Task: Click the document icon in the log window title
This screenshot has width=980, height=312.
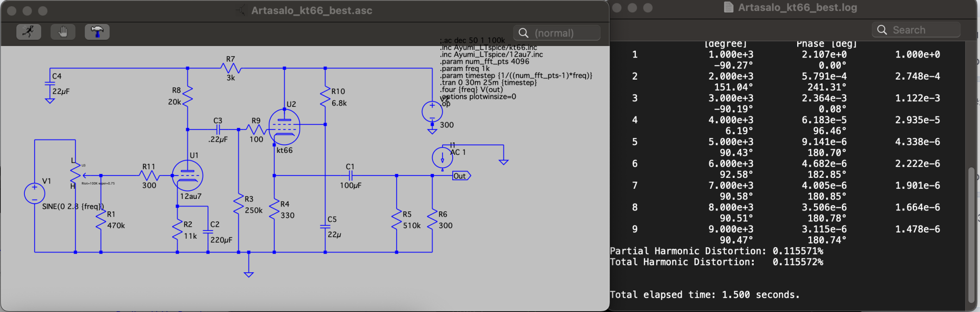Action: point(728,8)
